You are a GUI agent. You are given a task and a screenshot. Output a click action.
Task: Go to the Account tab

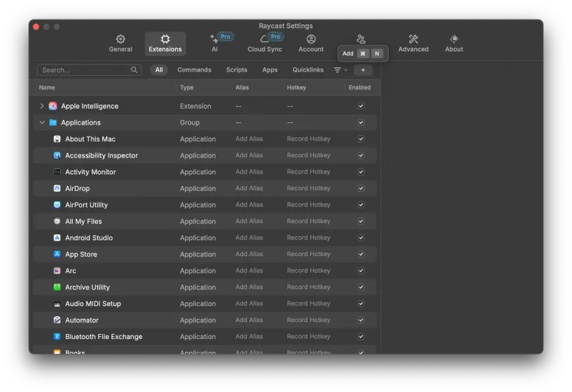(x=311, y=44)
